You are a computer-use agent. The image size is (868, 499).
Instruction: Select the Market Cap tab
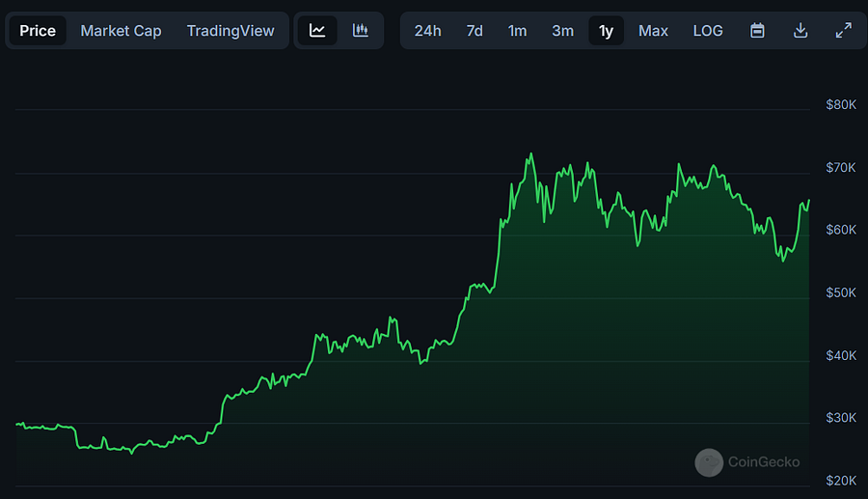pos(121,31)
